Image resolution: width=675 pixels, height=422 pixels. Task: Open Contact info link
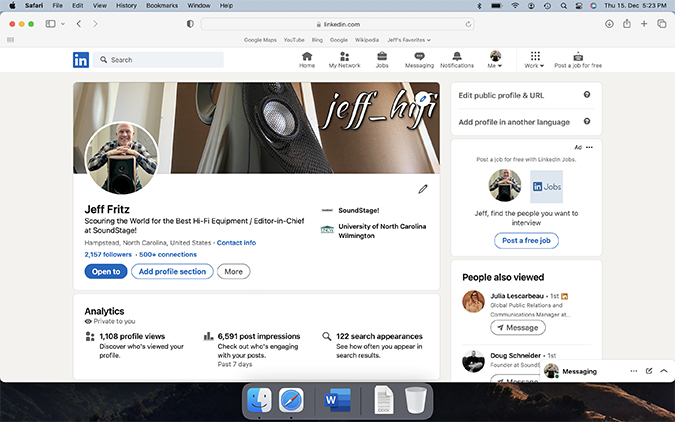(x=236, y=242)
